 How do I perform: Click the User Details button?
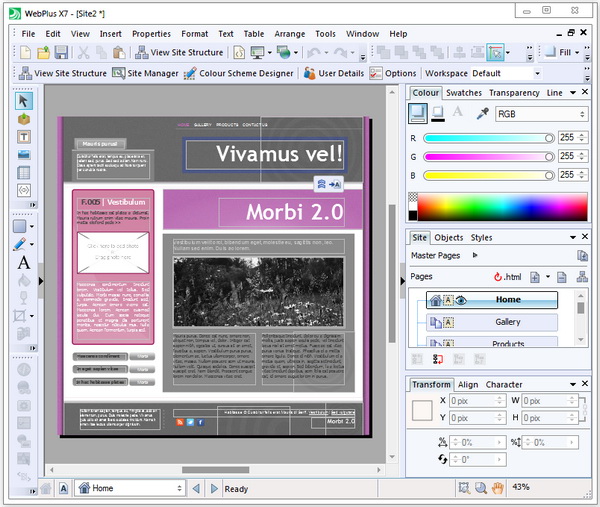tap(334, 73)
